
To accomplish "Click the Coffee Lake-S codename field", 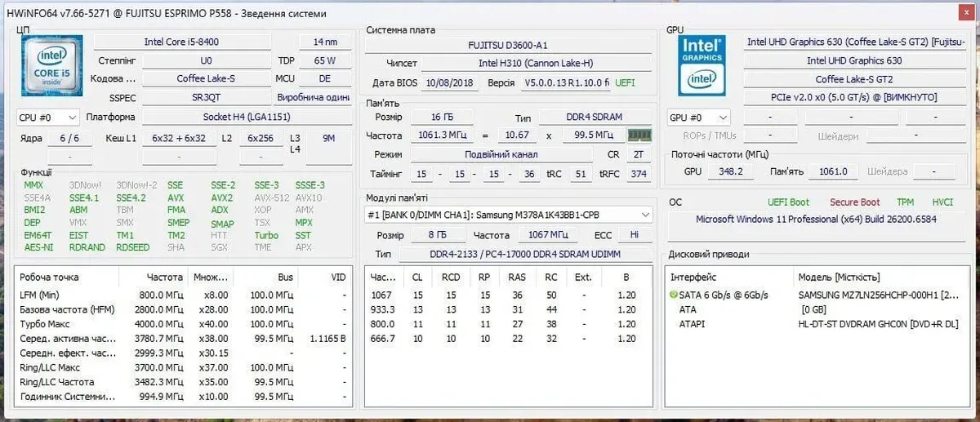I will coord(206,79).
